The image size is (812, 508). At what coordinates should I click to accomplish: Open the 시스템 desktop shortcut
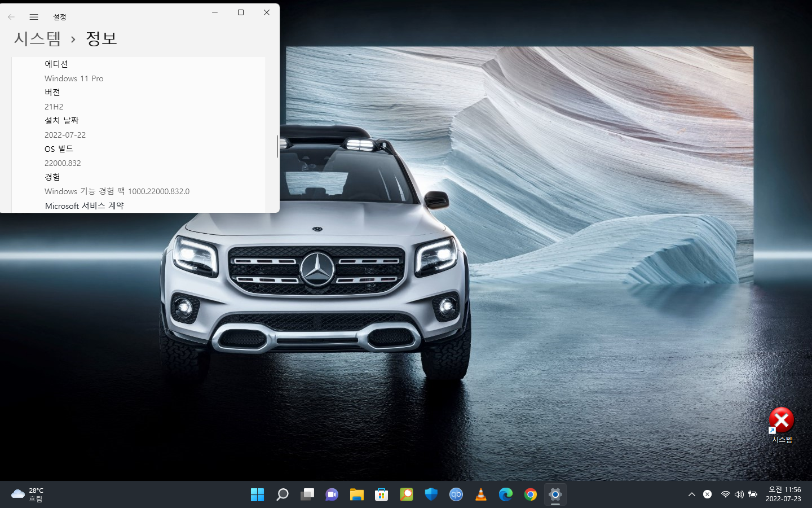tap(782, 426)
